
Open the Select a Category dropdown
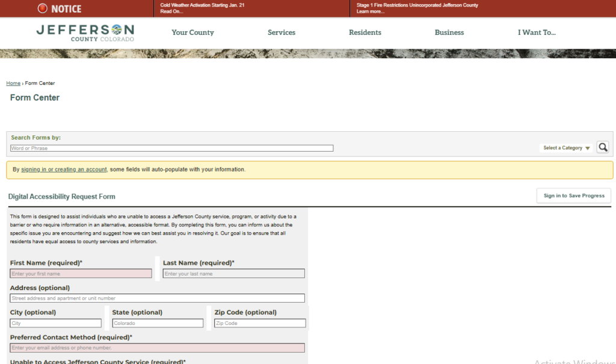[x=566, y=148]
